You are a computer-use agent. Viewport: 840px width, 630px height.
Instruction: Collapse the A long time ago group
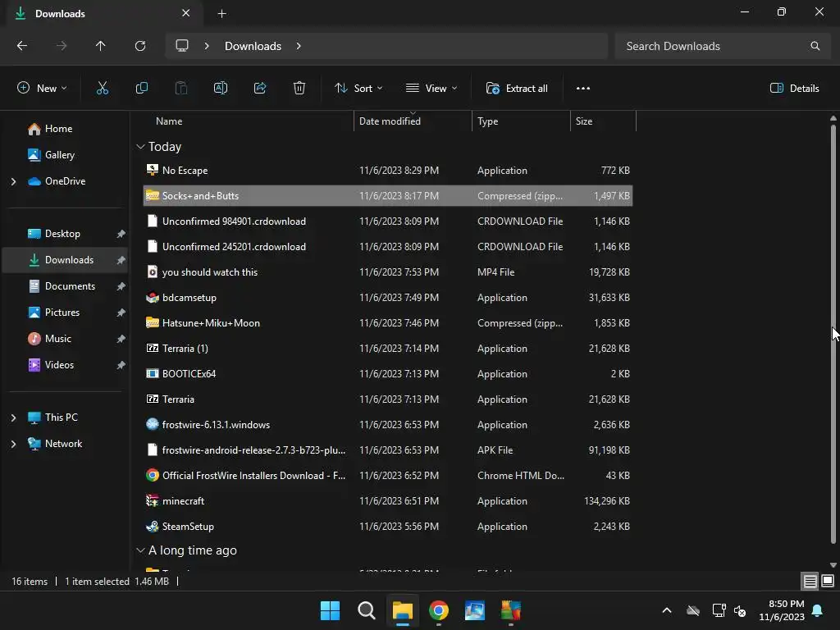(140, 550)
